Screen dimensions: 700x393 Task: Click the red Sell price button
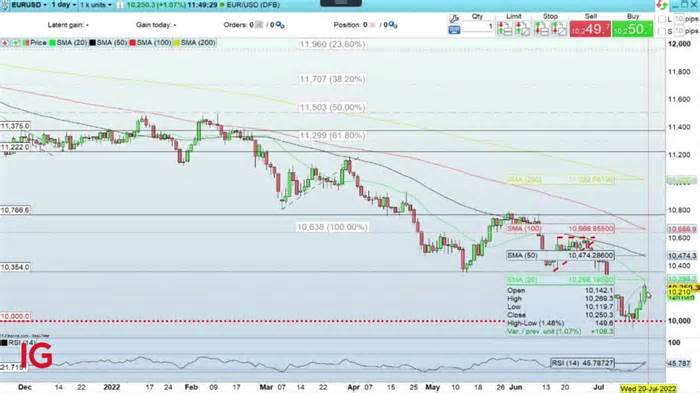click(x=590, y=29)
